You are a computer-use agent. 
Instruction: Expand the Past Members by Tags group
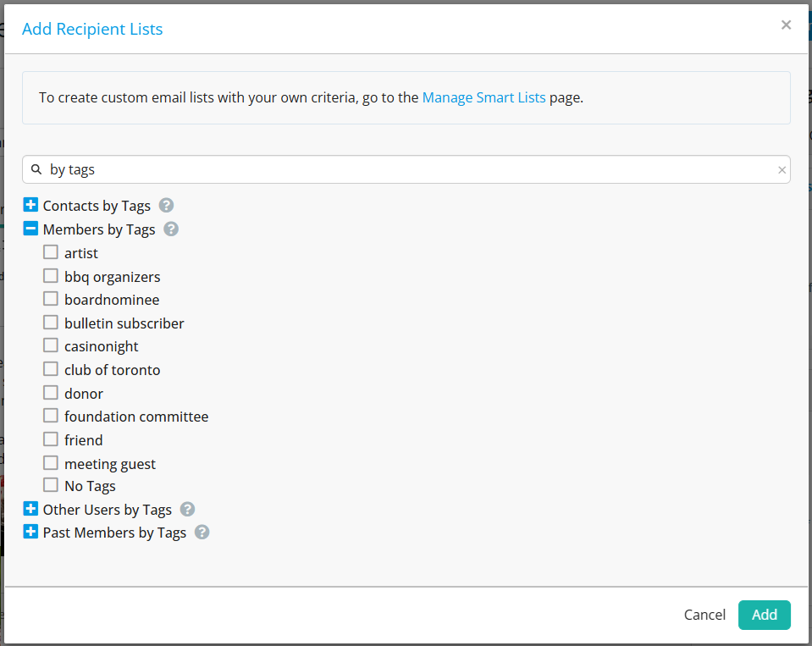30,533
